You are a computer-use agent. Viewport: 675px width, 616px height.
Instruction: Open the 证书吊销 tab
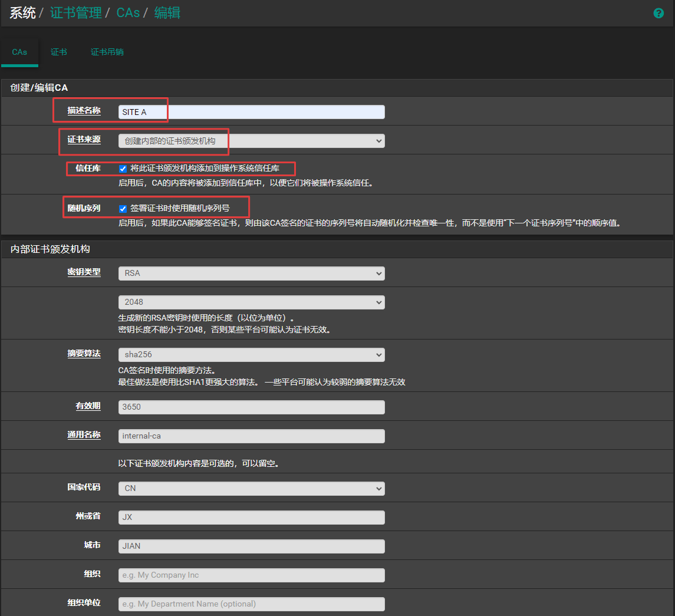[x=107, y=52]
